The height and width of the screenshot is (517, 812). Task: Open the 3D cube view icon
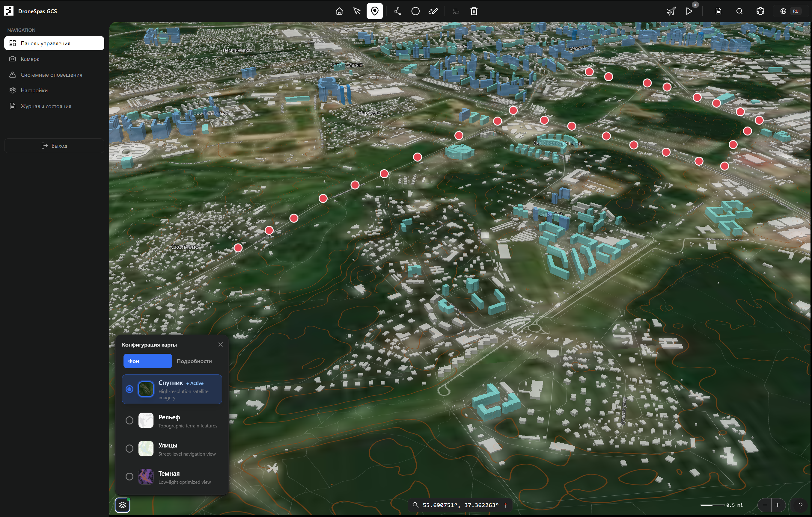(x=760, y=11)
